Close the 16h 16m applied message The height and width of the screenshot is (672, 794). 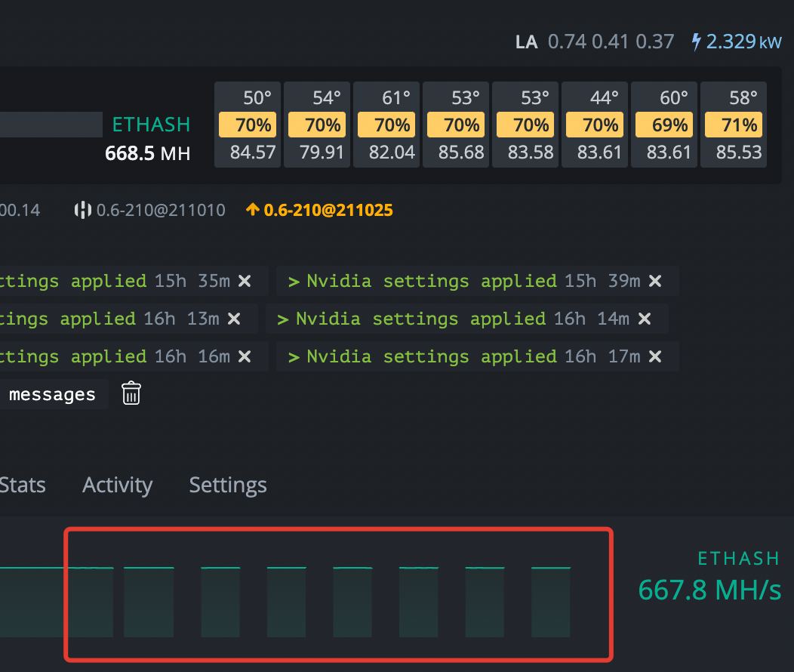[245, 357]
